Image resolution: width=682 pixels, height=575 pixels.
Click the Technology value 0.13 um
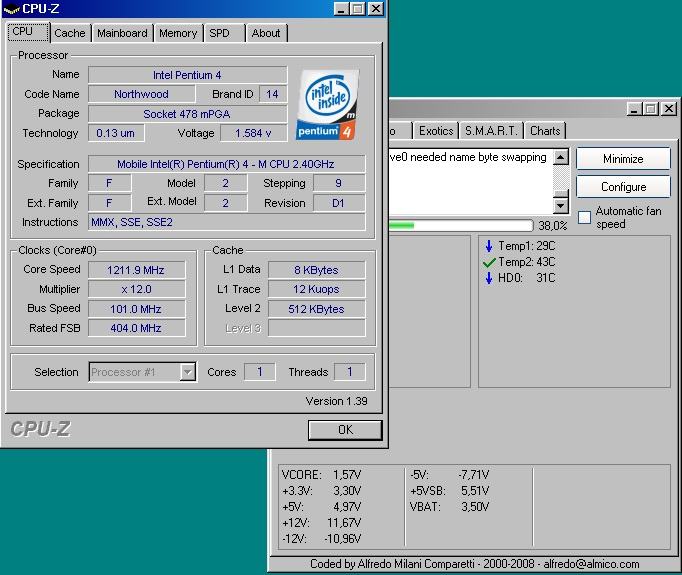[116, 133]
